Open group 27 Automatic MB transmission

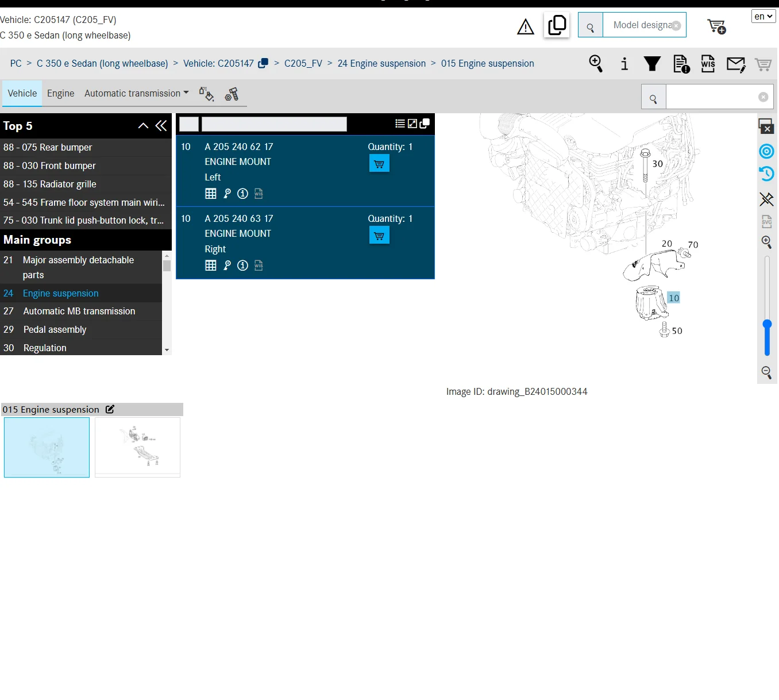pyautogui.click(x=81, y=311)
